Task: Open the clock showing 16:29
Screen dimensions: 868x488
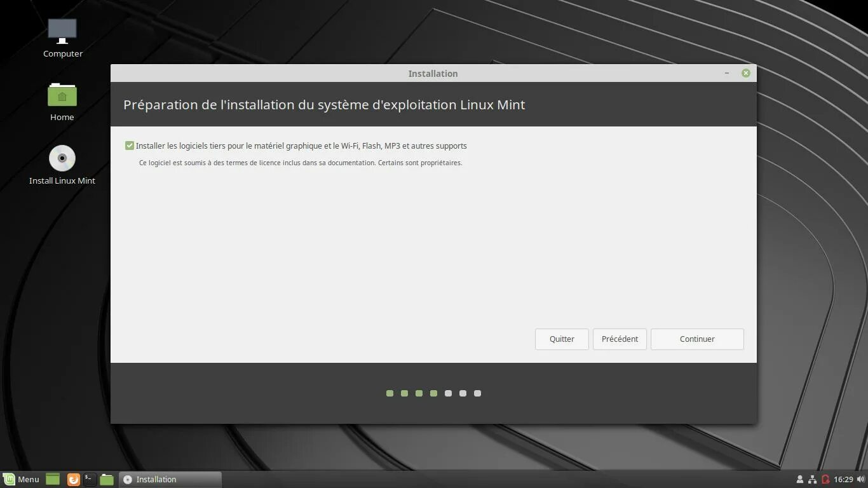Action: [843, 479]
